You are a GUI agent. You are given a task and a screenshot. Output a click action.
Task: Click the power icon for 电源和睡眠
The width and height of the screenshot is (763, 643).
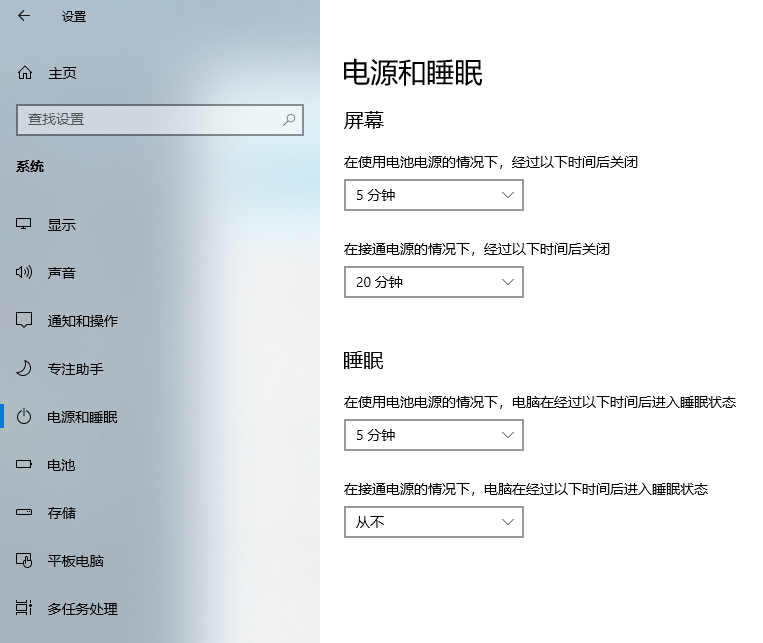pos(24,417)
